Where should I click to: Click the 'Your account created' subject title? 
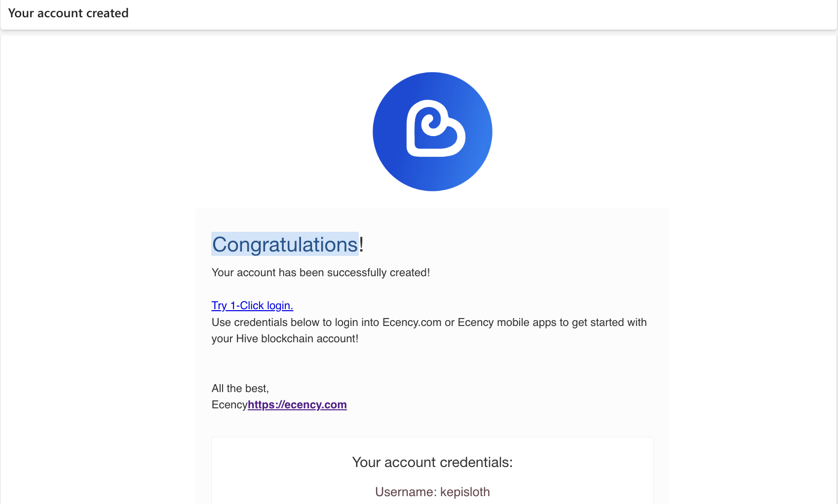[x=68, y=13]
